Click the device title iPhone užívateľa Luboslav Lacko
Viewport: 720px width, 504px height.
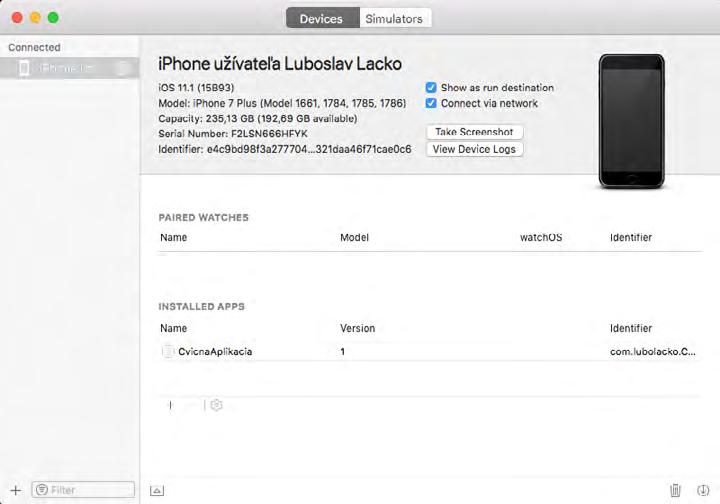(280, 64)
